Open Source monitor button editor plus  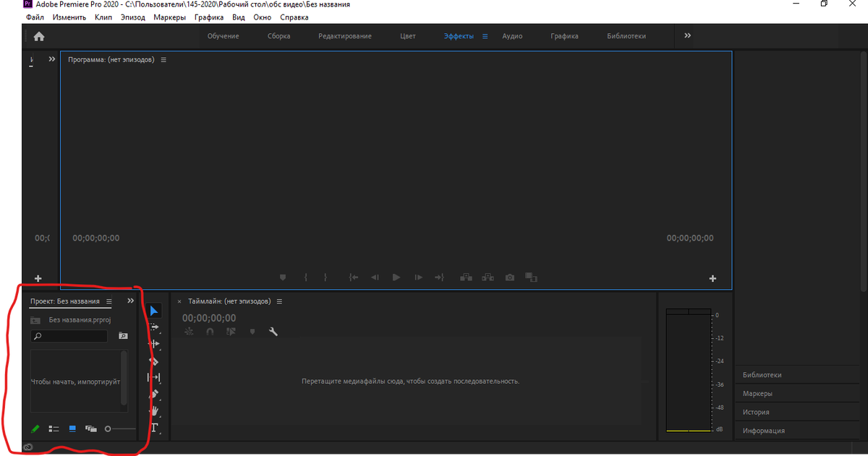point(38,279)
